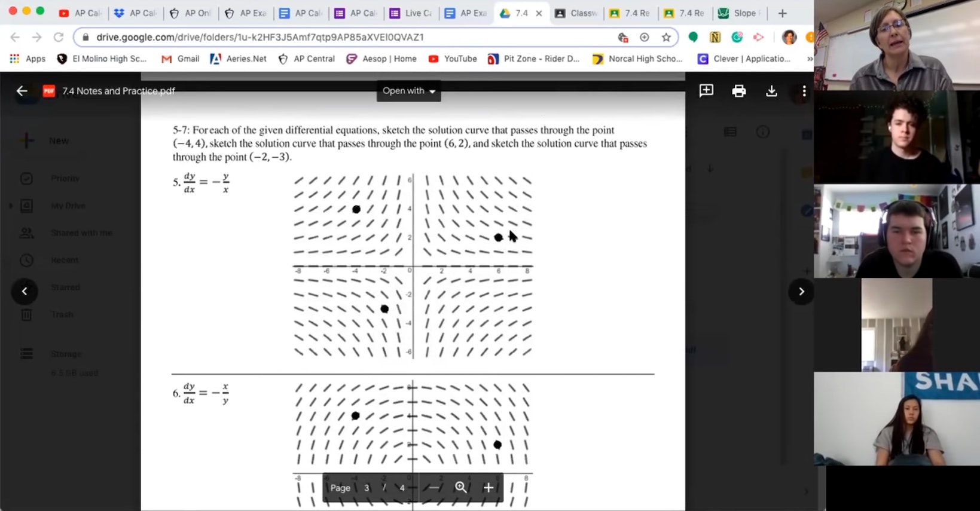Switch to the Classwork browser tab

[576, 13]
